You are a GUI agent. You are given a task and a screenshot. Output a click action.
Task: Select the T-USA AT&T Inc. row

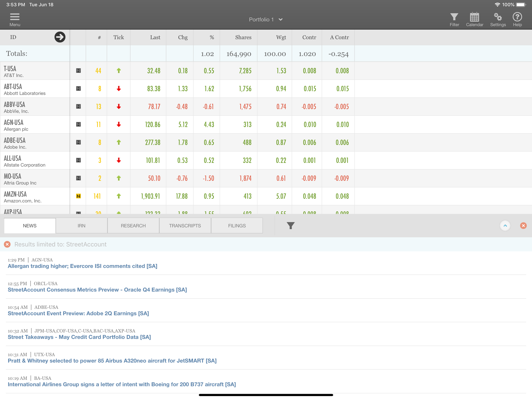[266, 71]
